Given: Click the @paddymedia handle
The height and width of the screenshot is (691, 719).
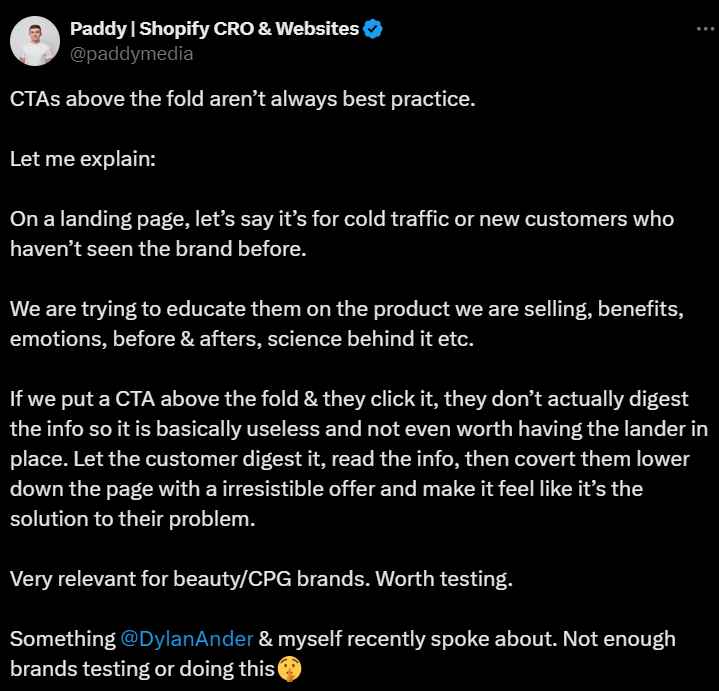Looking at the screenshot, I should [132, 54].
